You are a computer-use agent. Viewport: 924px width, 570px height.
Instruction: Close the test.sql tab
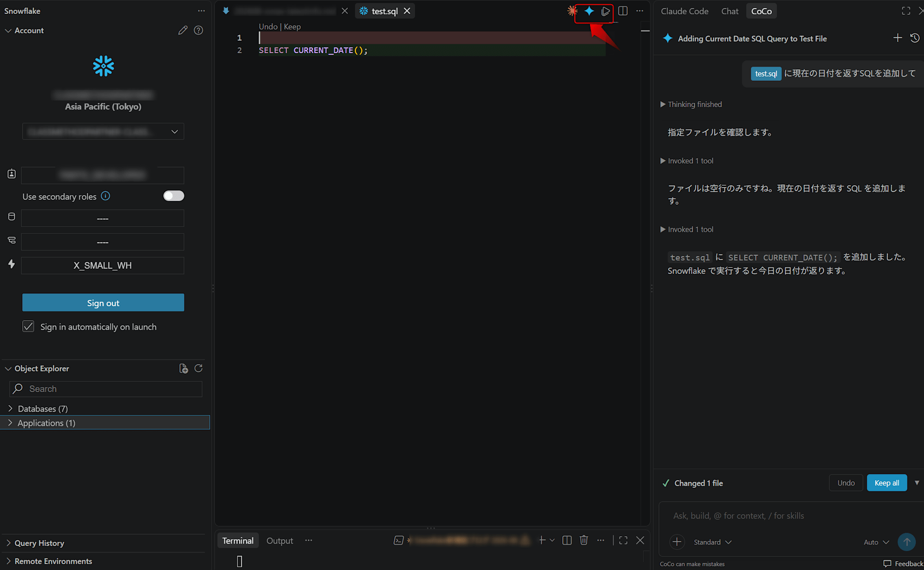point(407,11)
